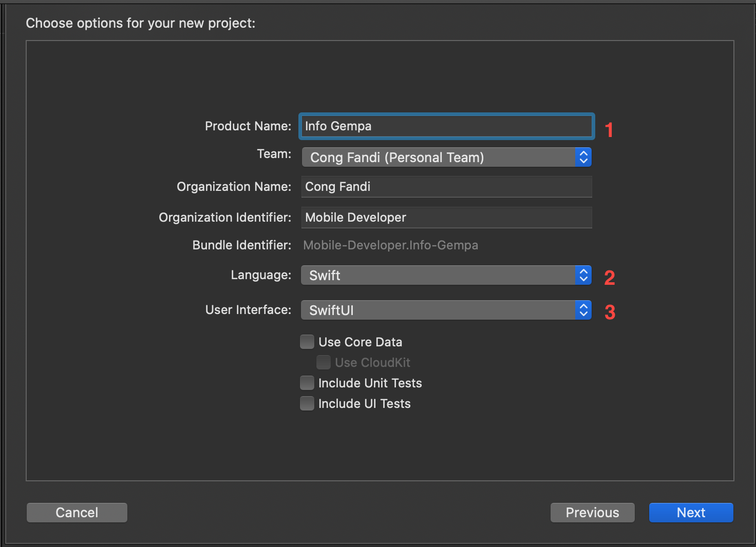756x547 pixels.
Task: Click the 'Bundle Identifier:' label
Action: tap(241, 245)
